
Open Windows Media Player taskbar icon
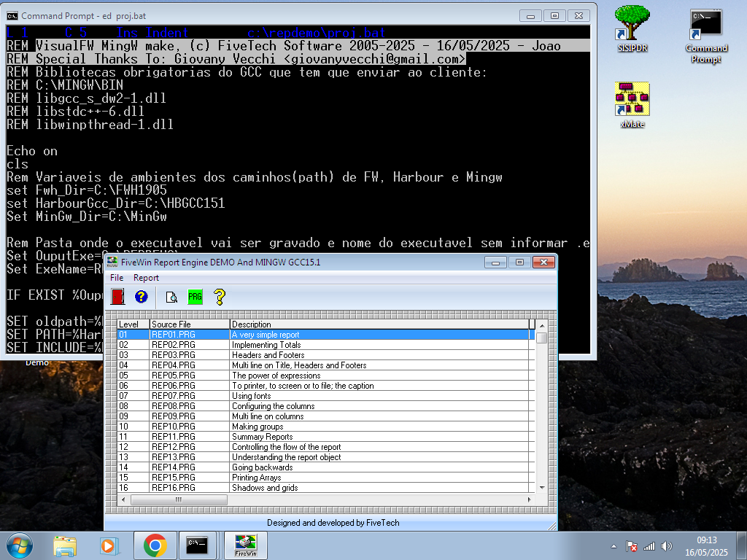pyautogui.click(x=108, y=545)
